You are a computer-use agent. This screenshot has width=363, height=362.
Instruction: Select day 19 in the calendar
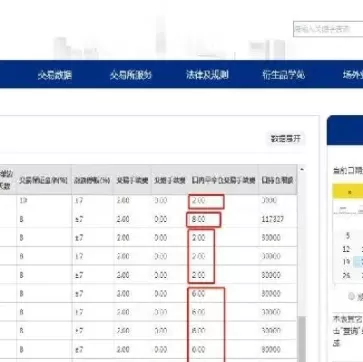point(346,262)
